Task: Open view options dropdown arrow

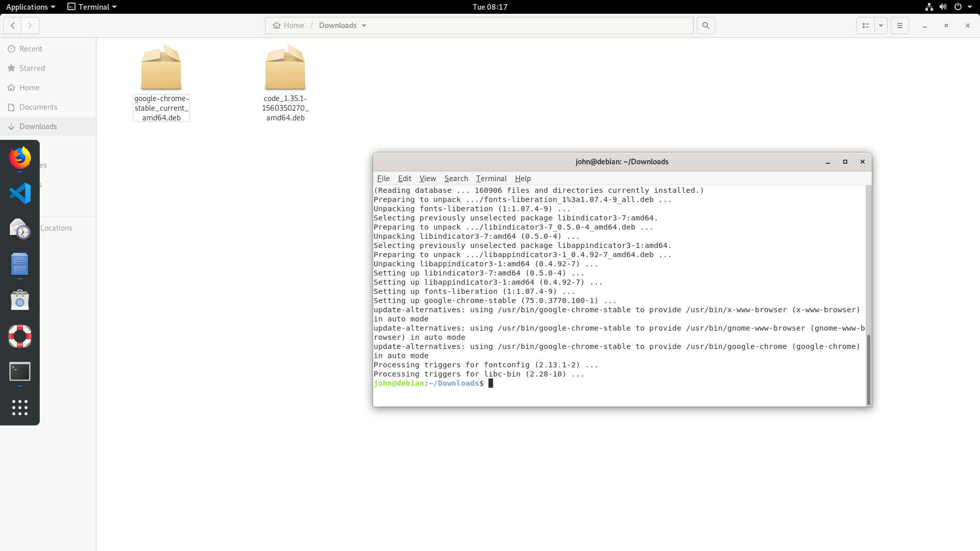Action: (x=881, y=26)
